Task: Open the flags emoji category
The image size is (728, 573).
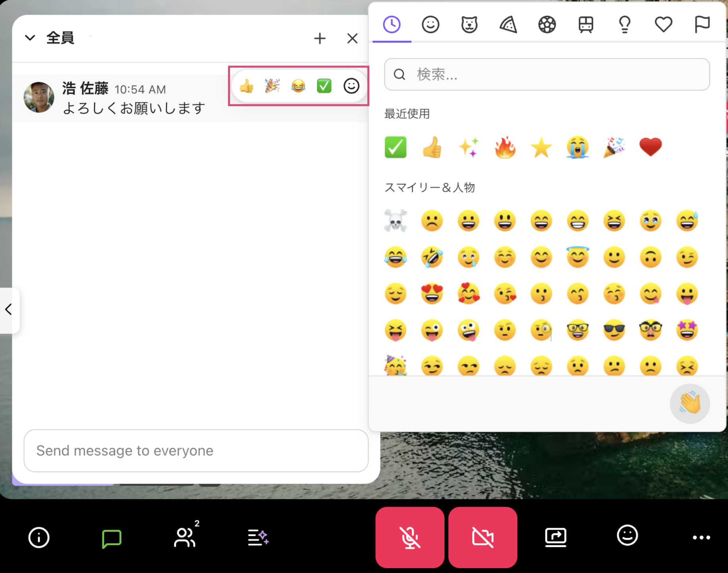Action: 702,24
